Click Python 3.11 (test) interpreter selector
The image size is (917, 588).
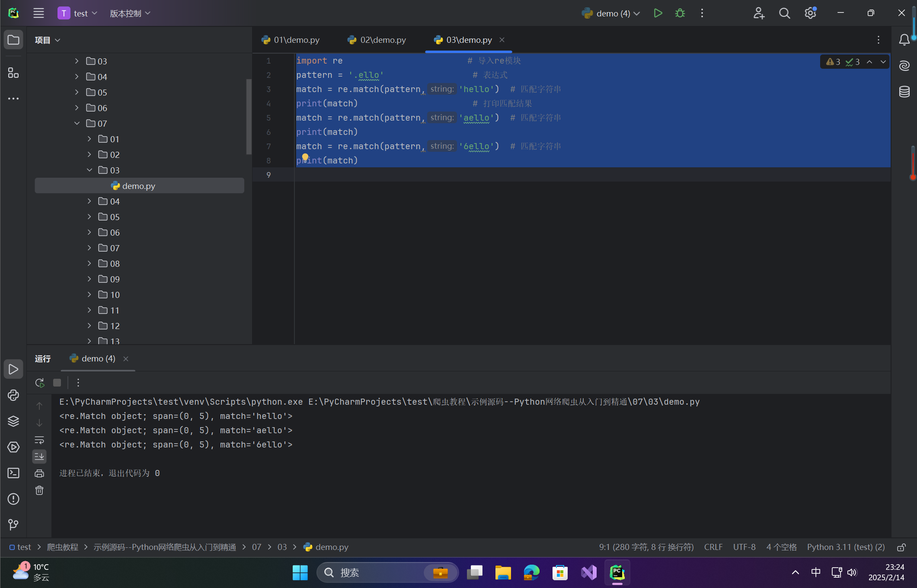[x=846, y=547]
